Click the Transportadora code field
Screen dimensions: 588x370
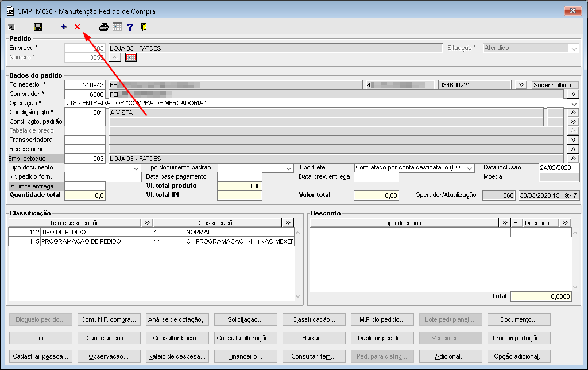[85, 140]
